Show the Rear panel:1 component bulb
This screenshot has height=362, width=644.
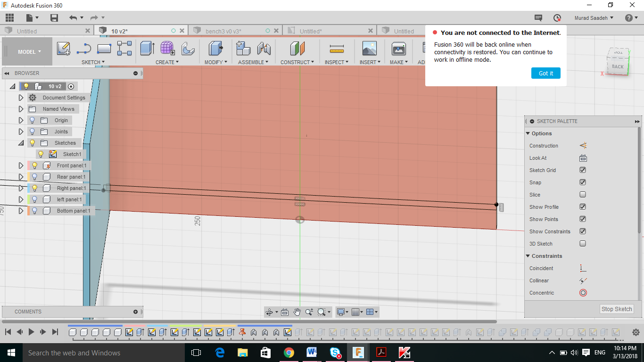click(x=34, y=177)
